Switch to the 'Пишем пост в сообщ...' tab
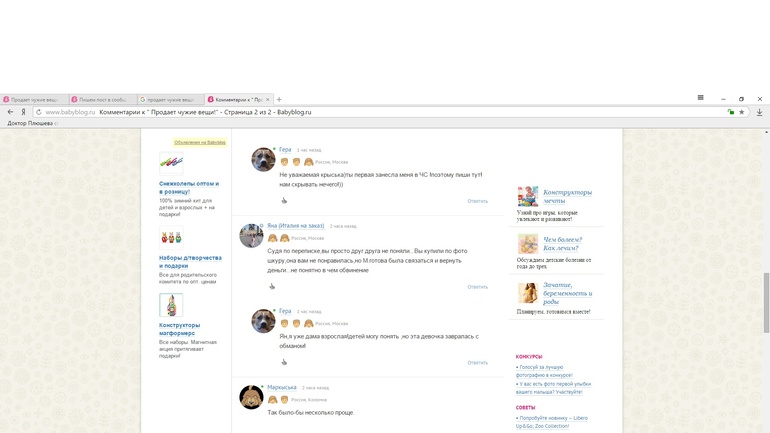 pos(101,100)
